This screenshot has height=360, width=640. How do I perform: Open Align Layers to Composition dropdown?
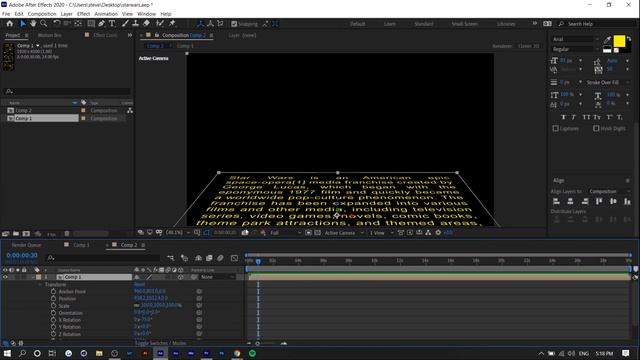tap(609, 191)
